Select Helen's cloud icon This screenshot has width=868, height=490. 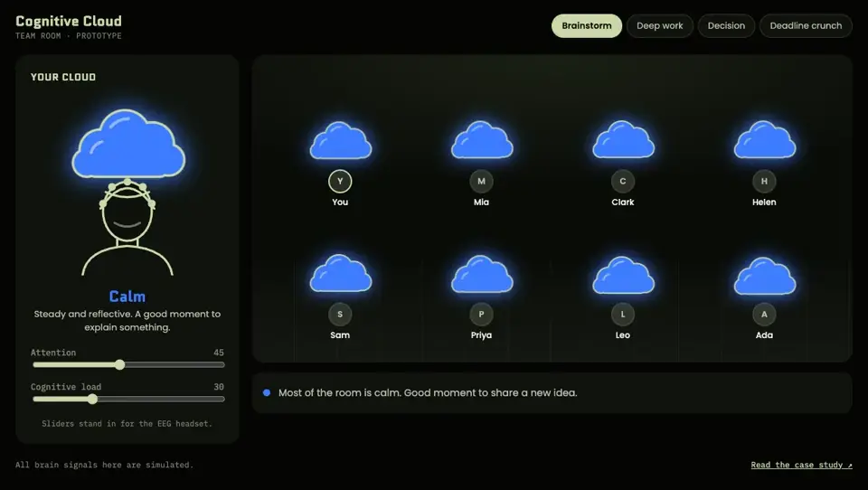[x=765, y=139]
